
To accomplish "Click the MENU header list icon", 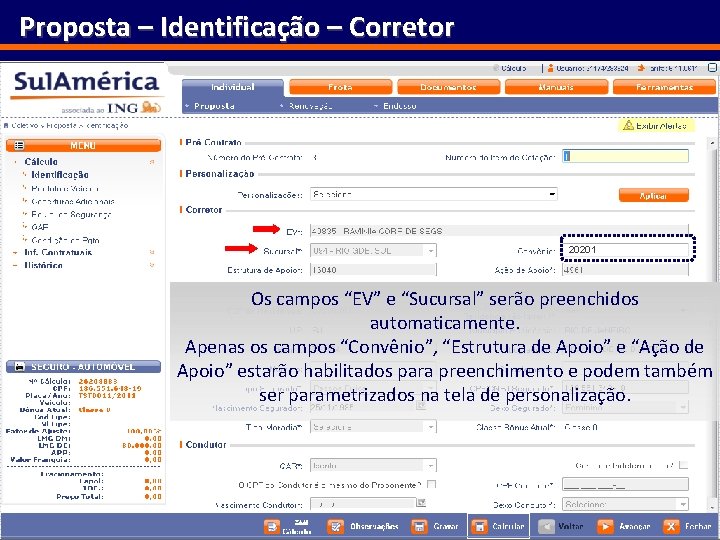I will (19, 146).
